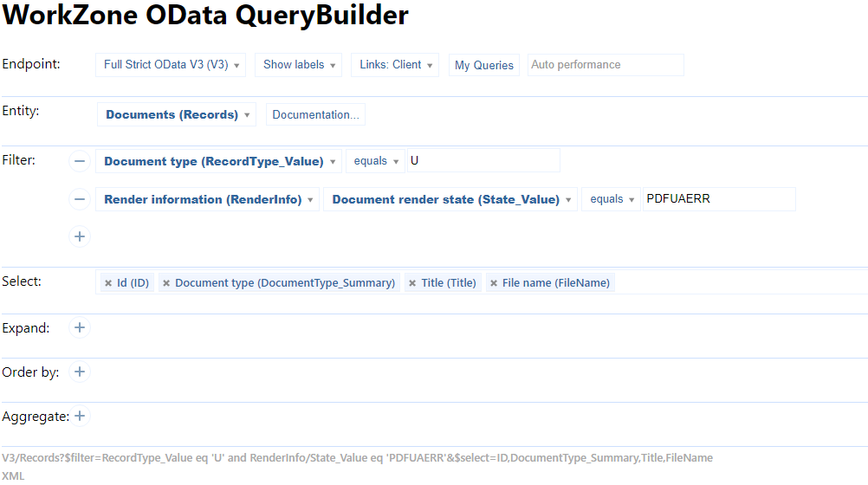Viewport: 868px width, 485px height.
Task: Open the generated V3/Records query URL
Action: pyautogui.click(x=357, y=458)
